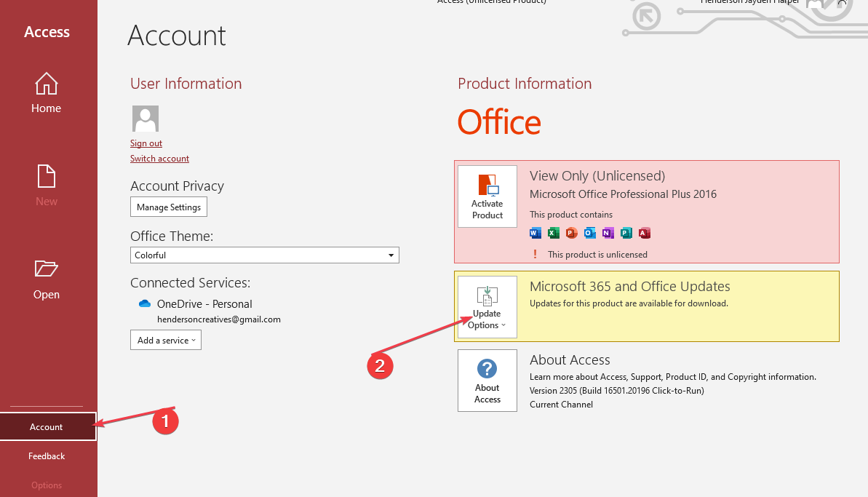This screenshot has height=497, width=868.
Task: Click the Microsoft 365 and Office Updates heading
Action: (630, 286)
